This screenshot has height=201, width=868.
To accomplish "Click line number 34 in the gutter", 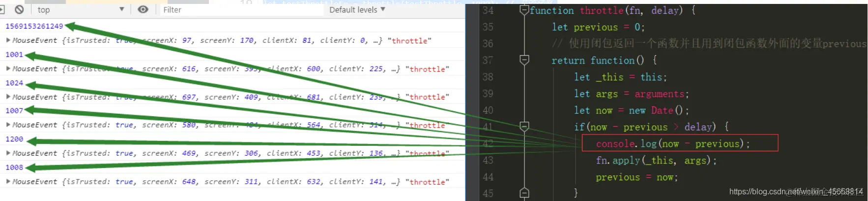I will (x=488, y=10).
